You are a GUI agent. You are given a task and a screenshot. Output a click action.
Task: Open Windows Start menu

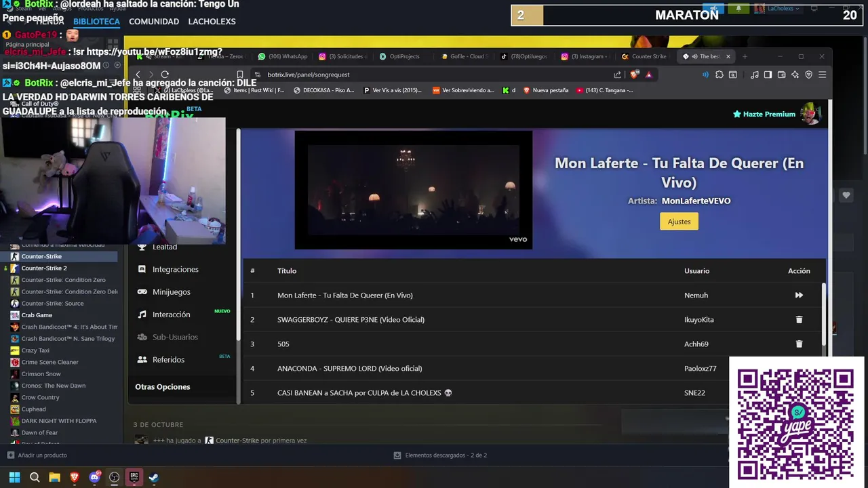(x=14, y=477)
